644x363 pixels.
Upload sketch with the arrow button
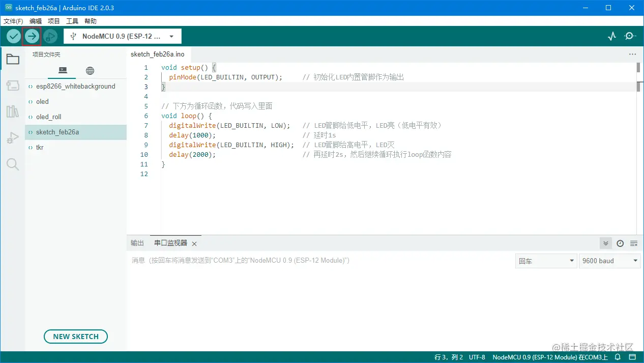(32, 36)
